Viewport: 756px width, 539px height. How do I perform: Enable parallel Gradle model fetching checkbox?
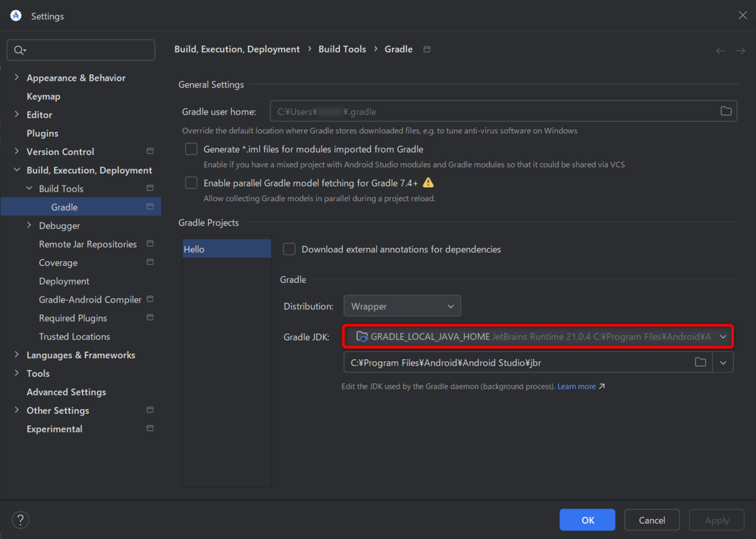pos(192,183)
